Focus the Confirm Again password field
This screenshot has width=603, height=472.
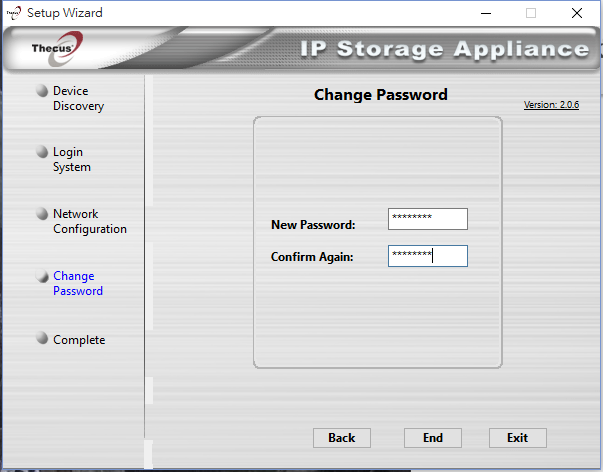click(x=428, y=256)
